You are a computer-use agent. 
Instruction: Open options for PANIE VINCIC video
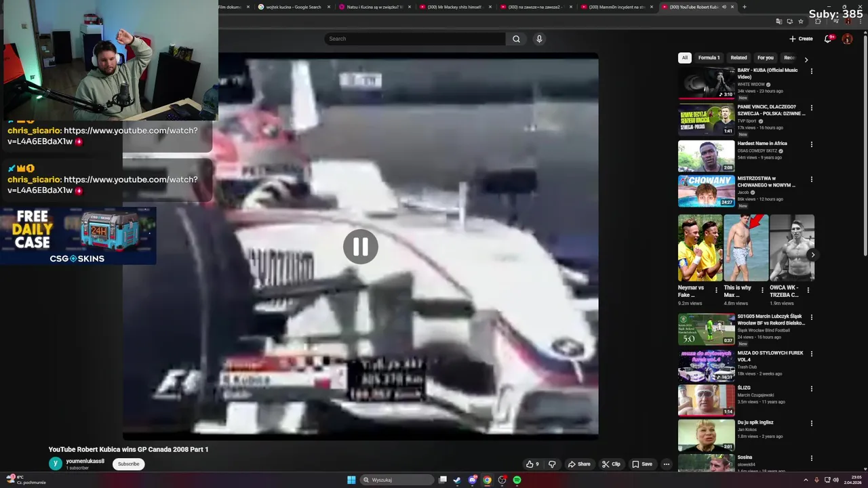[x=811, y=108]
